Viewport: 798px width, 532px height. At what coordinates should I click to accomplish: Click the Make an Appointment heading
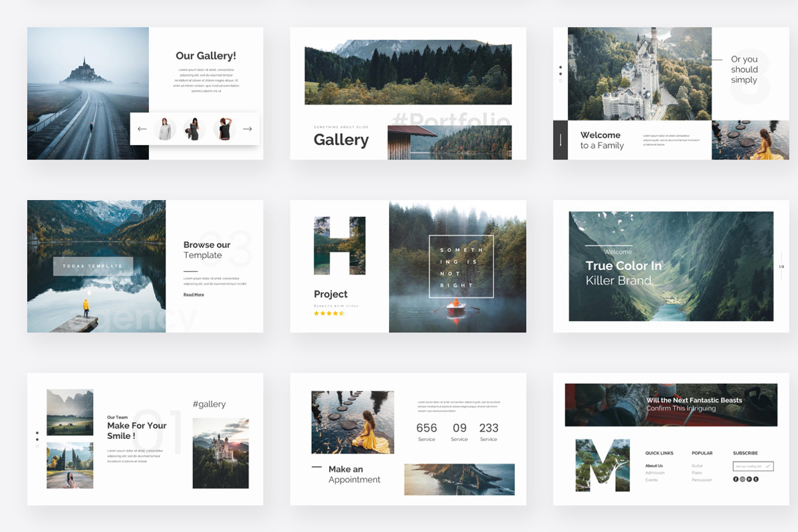[x=354, y=474]
